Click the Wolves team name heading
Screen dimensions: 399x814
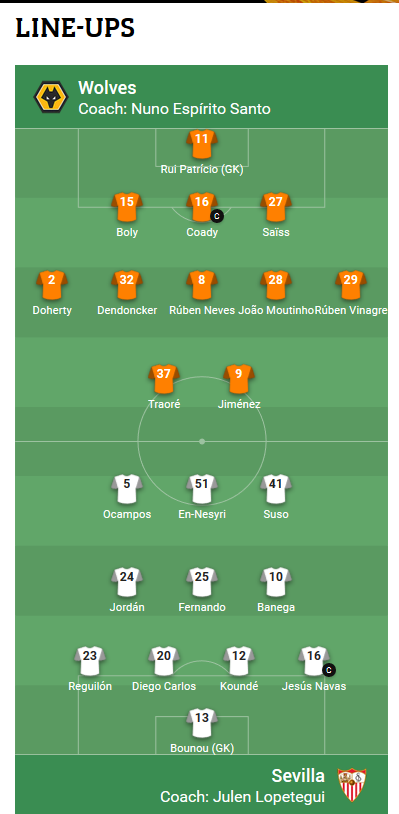point(107,88)
